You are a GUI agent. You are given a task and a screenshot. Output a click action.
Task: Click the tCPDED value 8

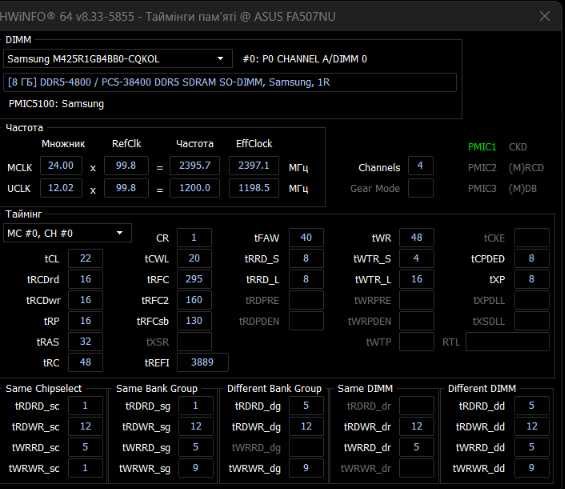[531, 258]
